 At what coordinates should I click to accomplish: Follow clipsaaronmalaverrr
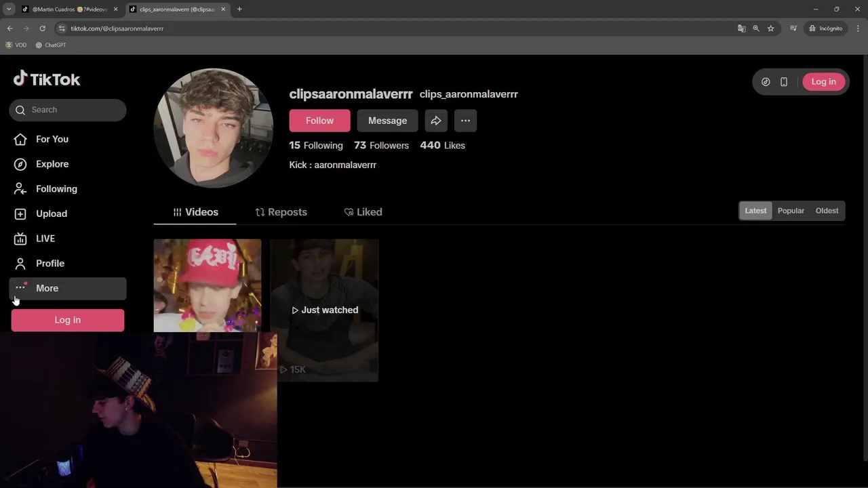click(319, 121)
